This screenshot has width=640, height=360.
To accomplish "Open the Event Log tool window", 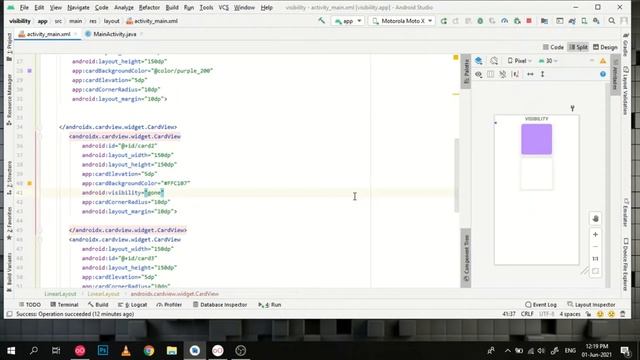I will [x=541, y=304].
